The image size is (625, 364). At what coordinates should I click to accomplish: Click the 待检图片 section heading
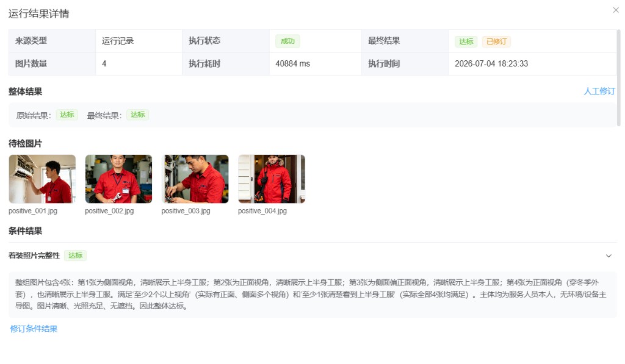(x=25, y=143)
